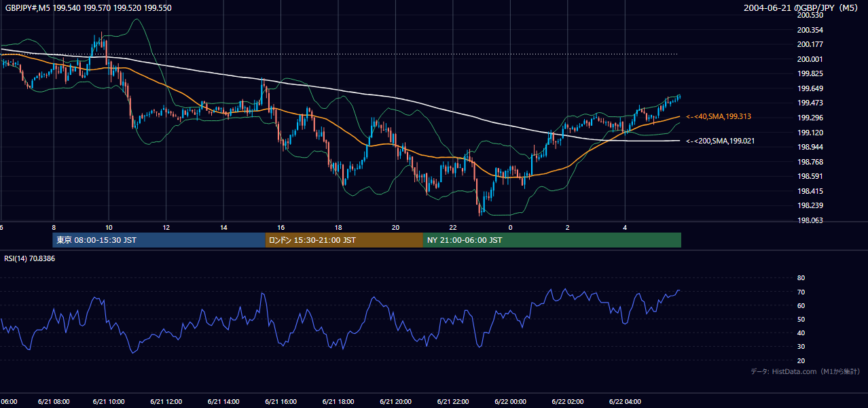Select the ロンドン 15:30-21:00 JST session bar
Viewport: 868px width, 408px height.
tap(344, 240)
